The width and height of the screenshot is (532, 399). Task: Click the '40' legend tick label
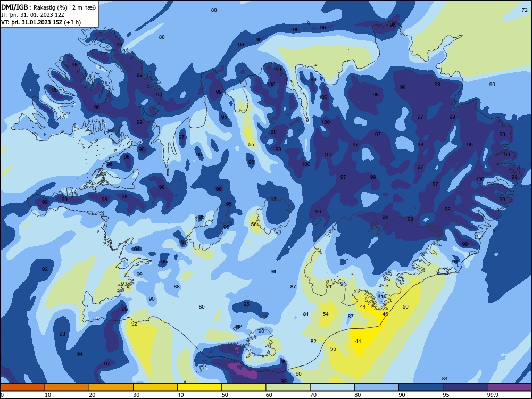pyautogui.click(x=180, y=395)
